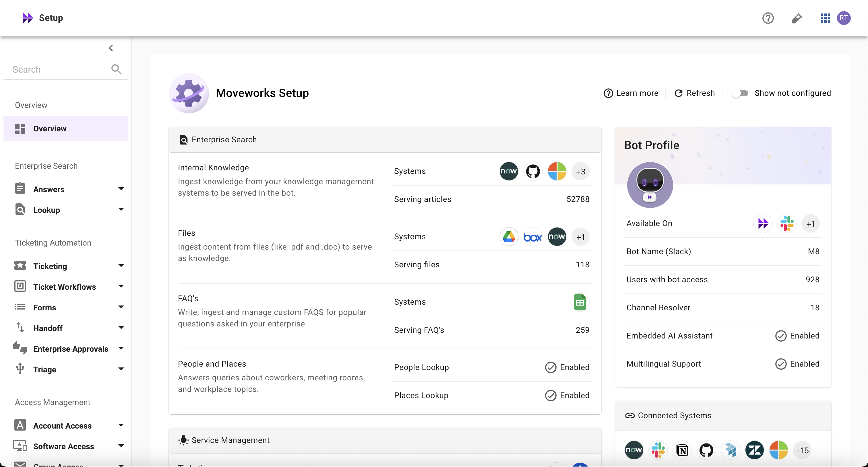Click Notion icon in Connected Systems
This screenshot has width=868, height=467.
pos(682,450)
